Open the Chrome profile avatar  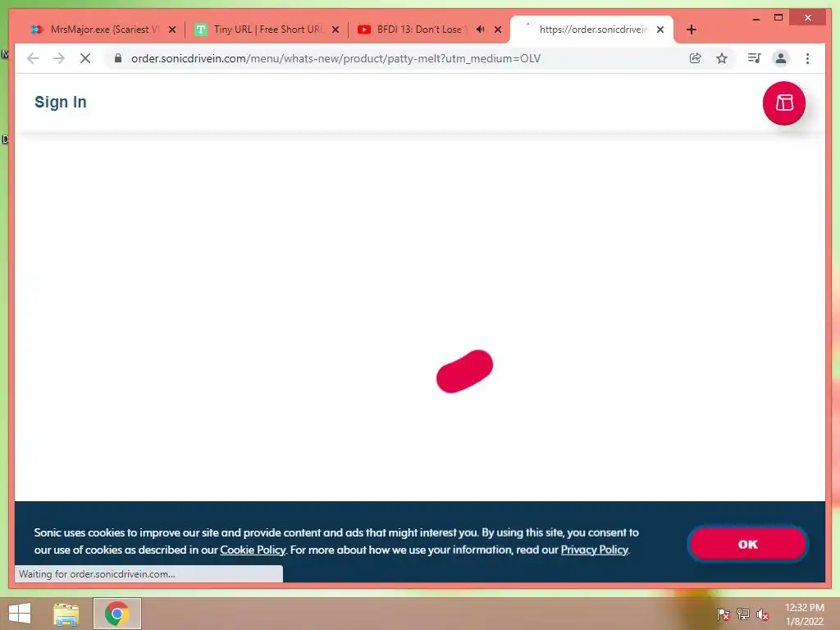[x=781, y=58]
